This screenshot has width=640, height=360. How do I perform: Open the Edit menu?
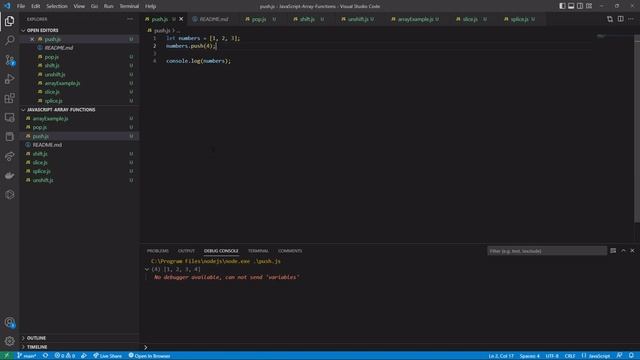(36, 6)
